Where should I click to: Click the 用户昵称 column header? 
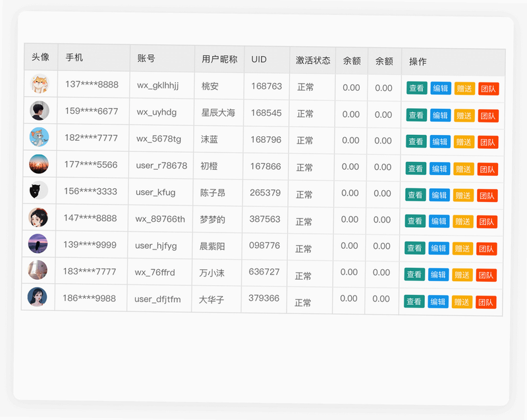pos(219,59)
